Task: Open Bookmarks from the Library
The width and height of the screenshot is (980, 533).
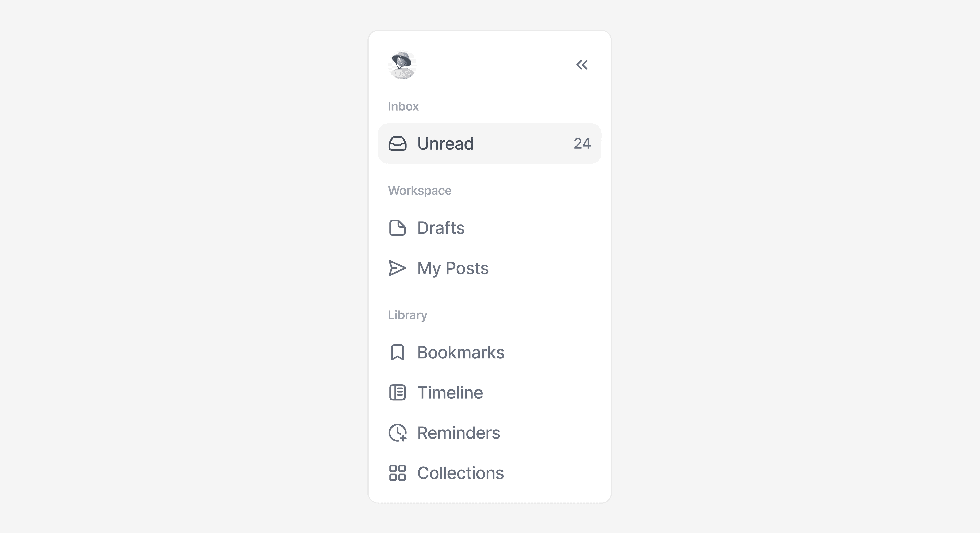Action: point(460,352)
